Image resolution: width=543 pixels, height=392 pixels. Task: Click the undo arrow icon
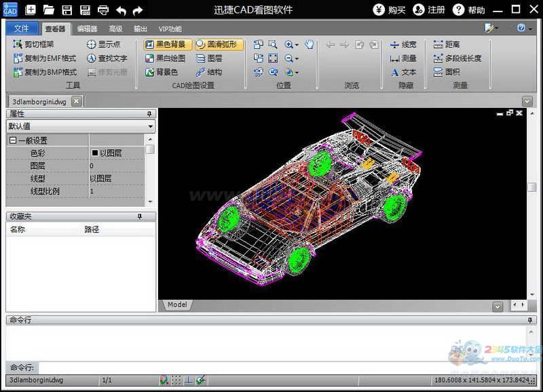(121, 10)
